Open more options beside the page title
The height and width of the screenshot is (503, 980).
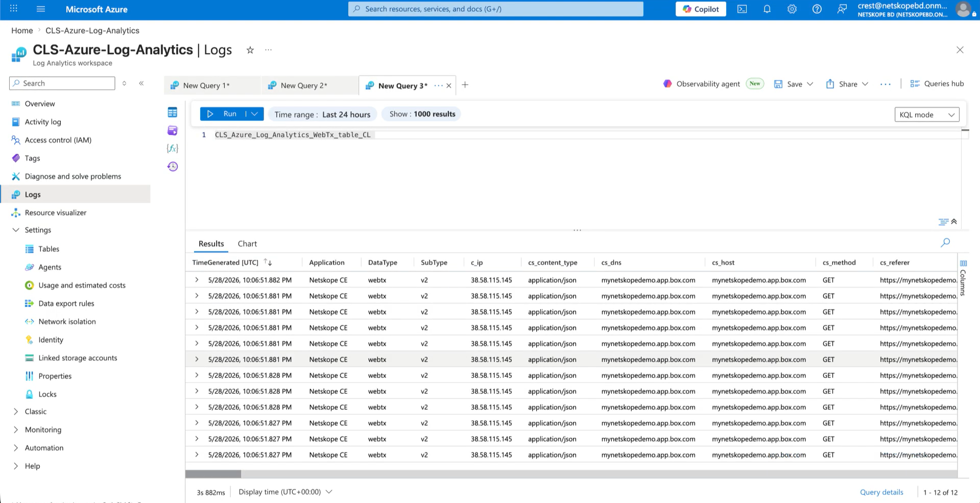pos(269,50)
